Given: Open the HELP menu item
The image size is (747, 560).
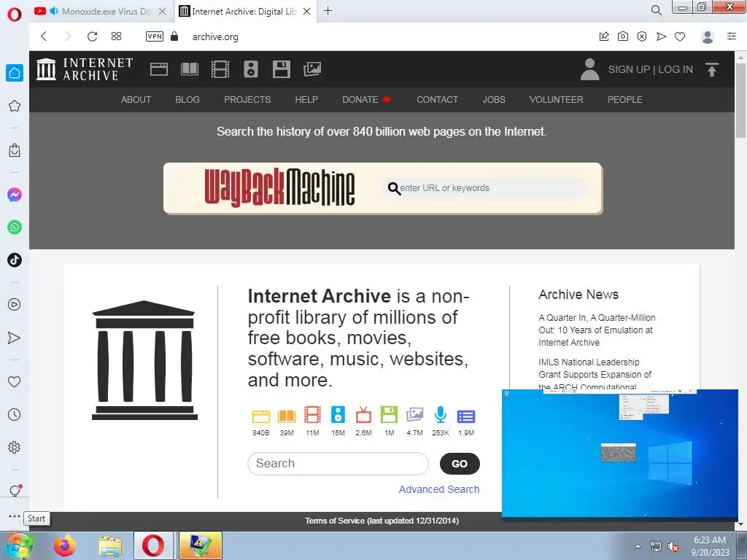Looking at the screenshot, I should (x=306, y=99).
